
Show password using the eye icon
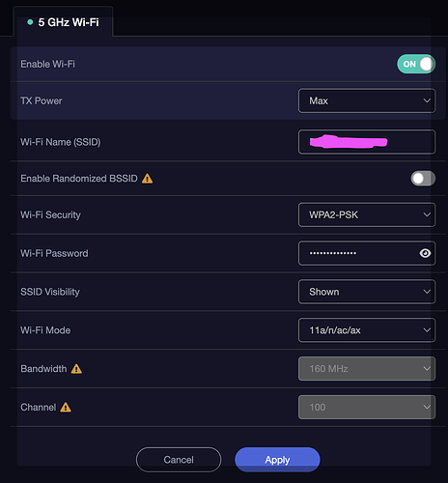coord(425,253)
